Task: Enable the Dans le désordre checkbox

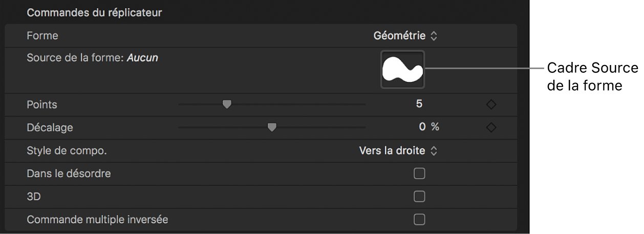Action: [x=419, y=174]
